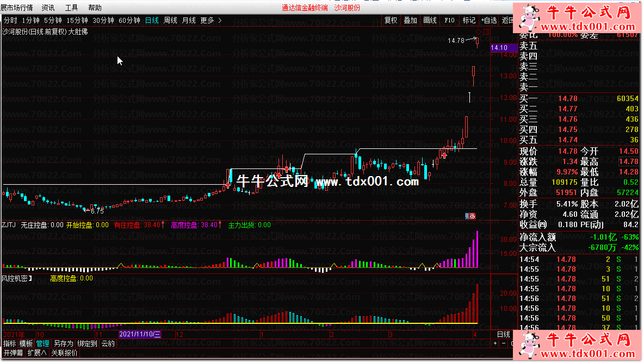Open the 市场行情 menu

pyautogui.click(x=16, y=8)
